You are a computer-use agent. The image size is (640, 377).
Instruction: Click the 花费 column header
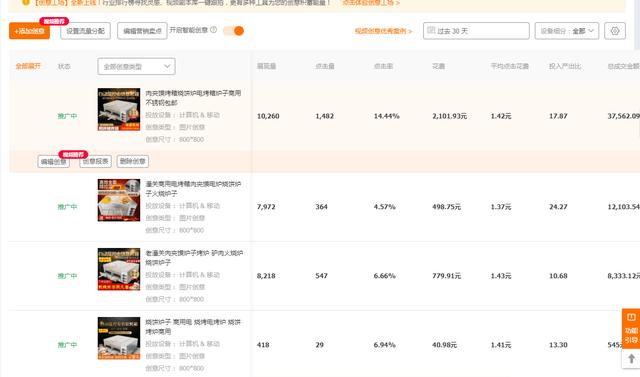click(x=438, y=66)
